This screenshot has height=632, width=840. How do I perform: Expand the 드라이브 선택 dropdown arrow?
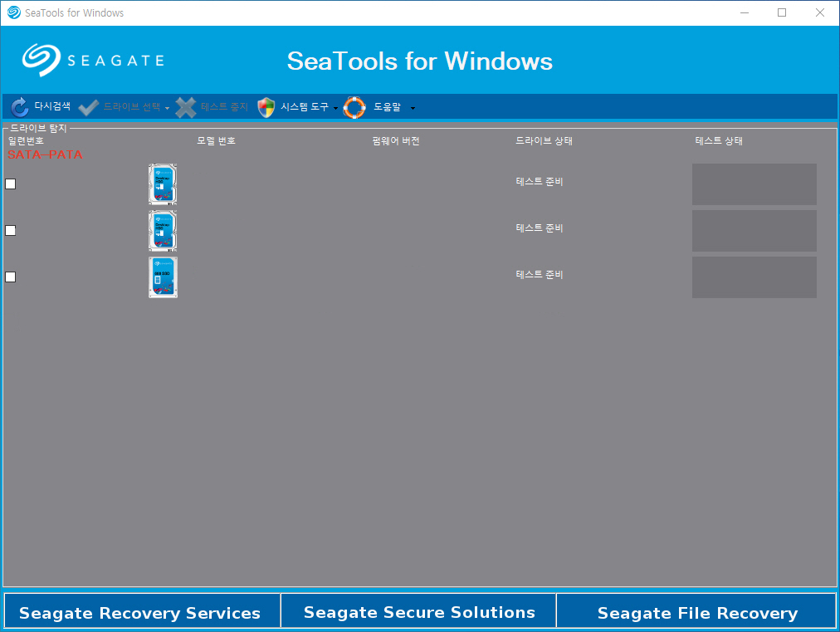167,108
